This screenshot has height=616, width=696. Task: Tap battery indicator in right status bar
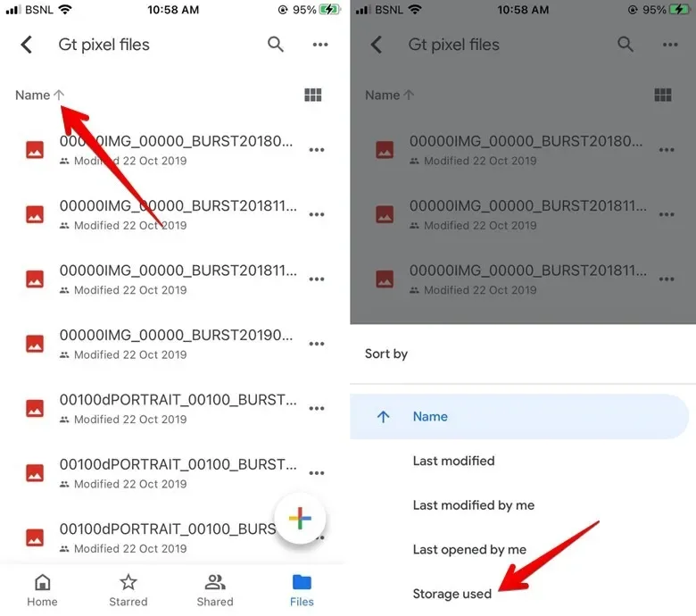[x=681, y=9]
